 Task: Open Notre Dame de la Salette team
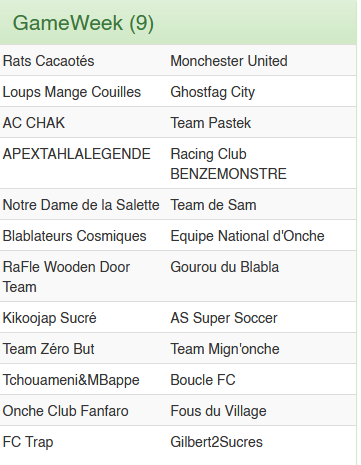click(x=81, y=205)
